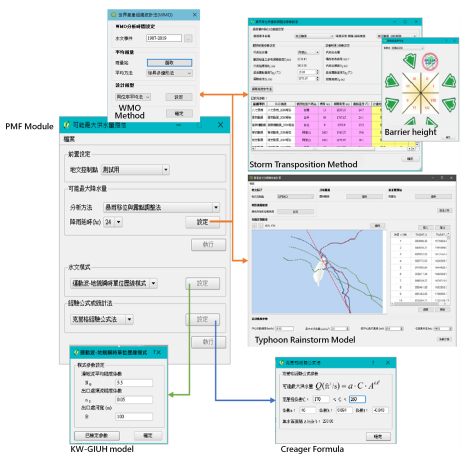Click 設定 button in 水文模式 section
This screenshot has height=470, width=470.
coord(202,283)
